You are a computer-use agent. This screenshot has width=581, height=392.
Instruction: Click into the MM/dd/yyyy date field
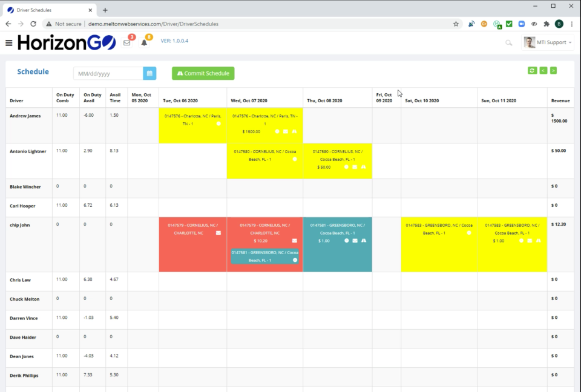point(108,73)
